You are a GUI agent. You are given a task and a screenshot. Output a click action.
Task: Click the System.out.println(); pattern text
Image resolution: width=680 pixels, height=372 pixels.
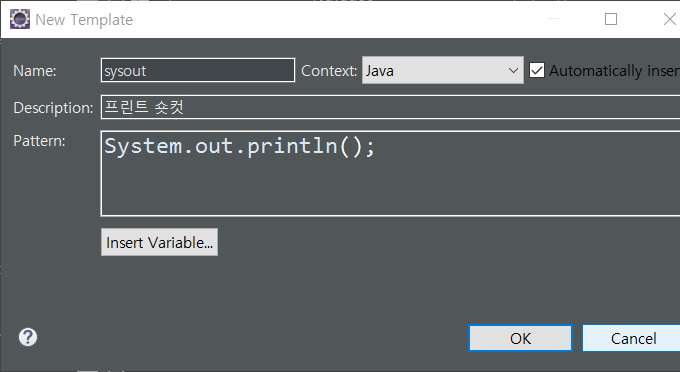(239, 146)
